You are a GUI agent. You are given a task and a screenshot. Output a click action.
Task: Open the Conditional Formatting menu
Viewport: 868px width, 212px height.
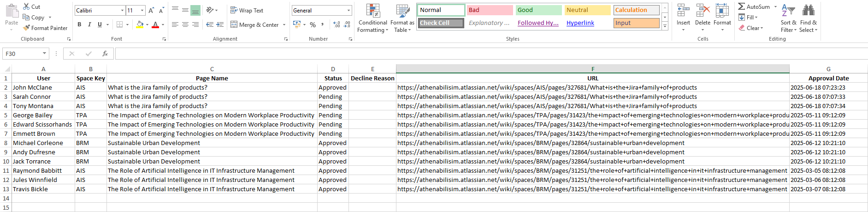(373, 18)
